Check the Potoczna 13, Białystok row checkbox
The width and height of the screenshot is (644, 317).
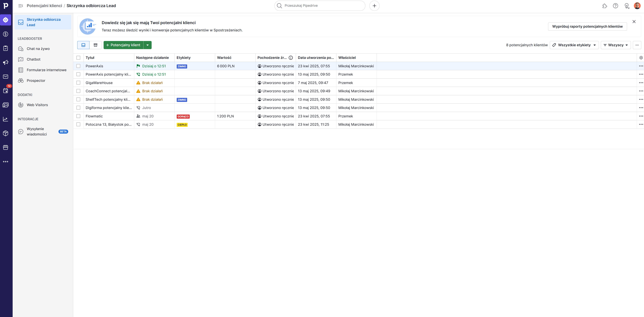click(78, 125)
